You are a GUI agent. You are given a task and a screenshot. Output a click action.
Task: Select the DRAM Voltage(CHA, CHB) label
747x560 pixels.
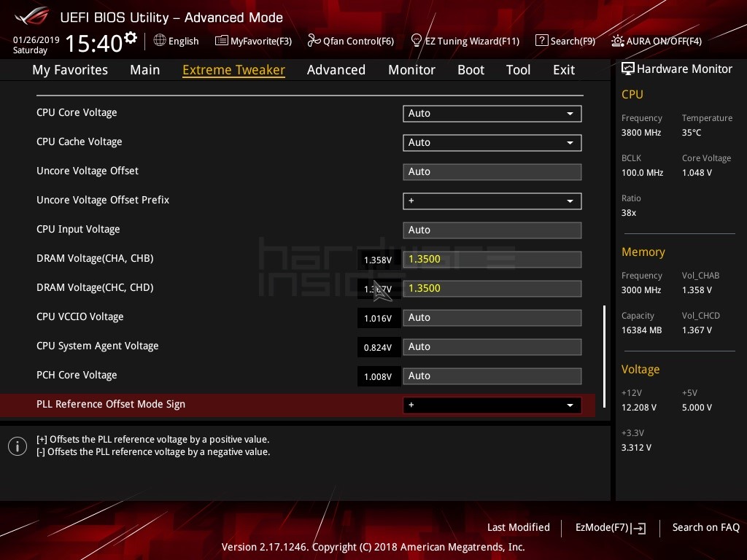click(95, 259)
